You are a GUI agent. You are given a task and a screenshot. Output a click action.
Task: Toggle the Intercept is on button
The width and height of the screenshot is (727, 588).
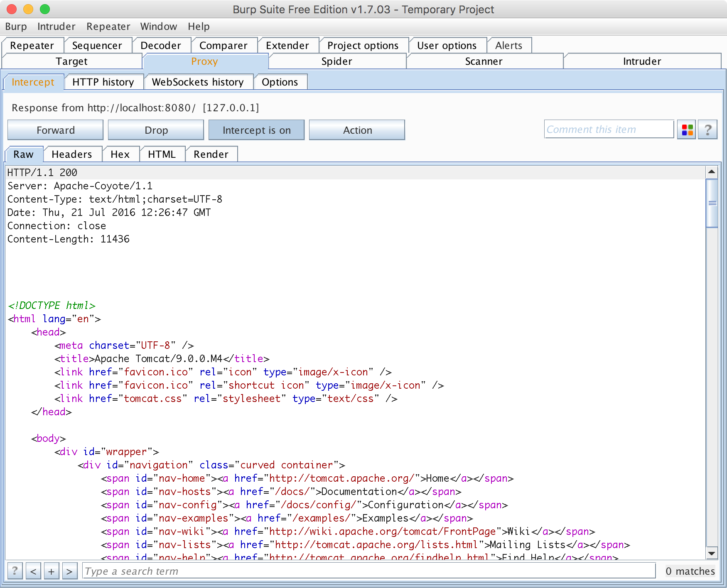pos(256,130)
